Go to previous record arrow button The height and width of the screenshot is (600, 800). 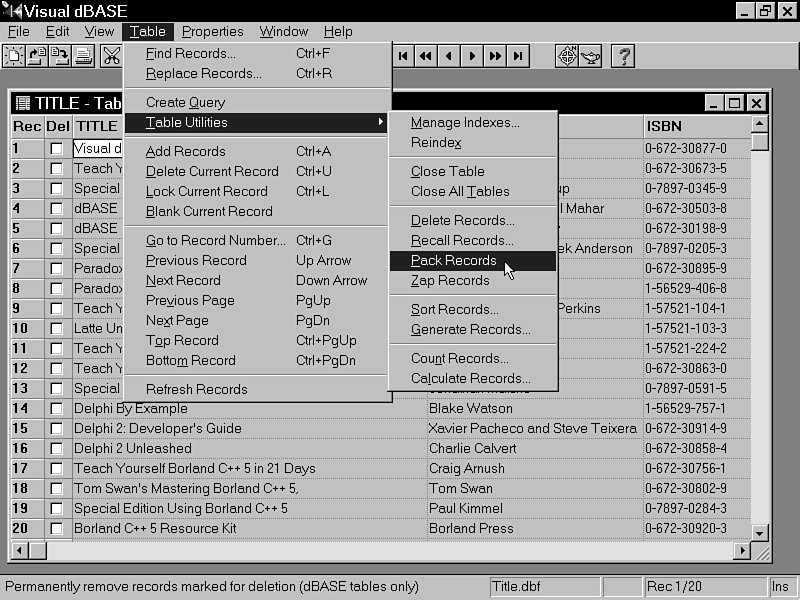click(x=449, y=56)
